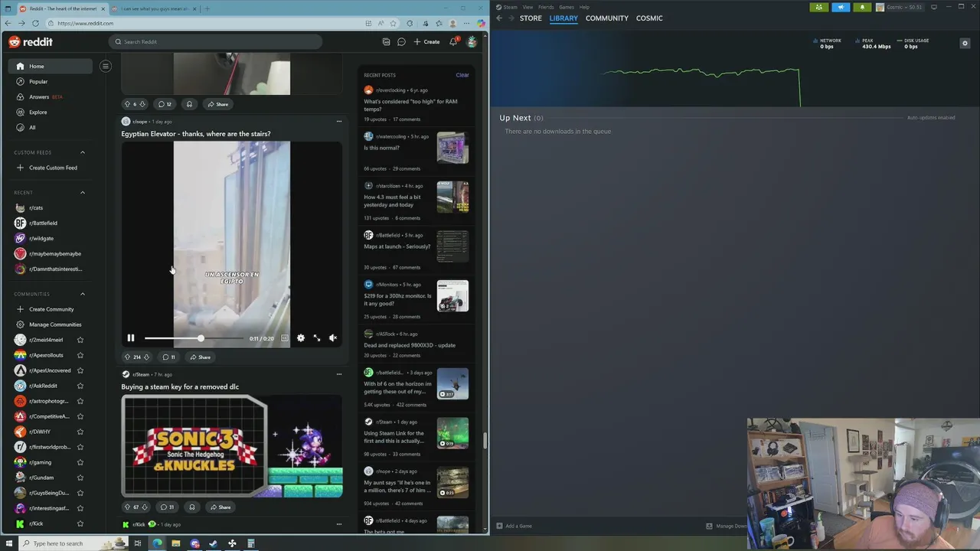
Task: Open Sonic 3 & Knuckles post image
Action: (232, 446)
